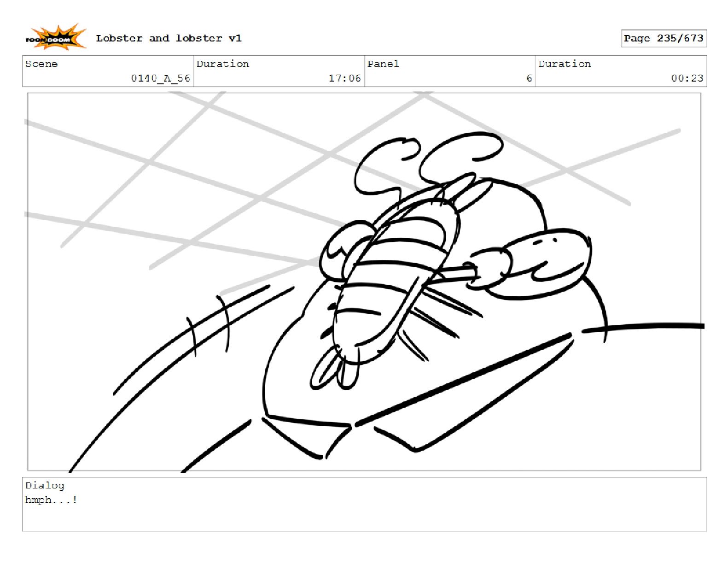
Task: Click the lobster storyboard drawing panel
Action: click(364, 282)
